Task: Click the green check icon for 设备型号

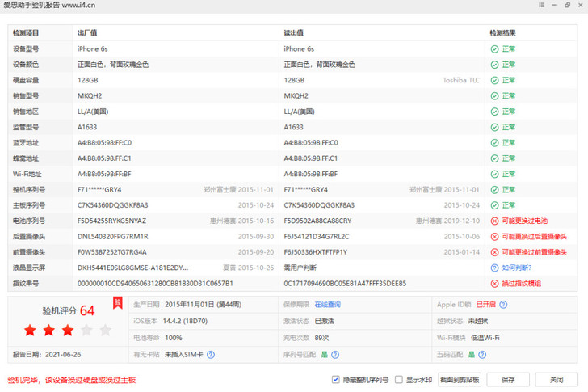Action: 494,49
